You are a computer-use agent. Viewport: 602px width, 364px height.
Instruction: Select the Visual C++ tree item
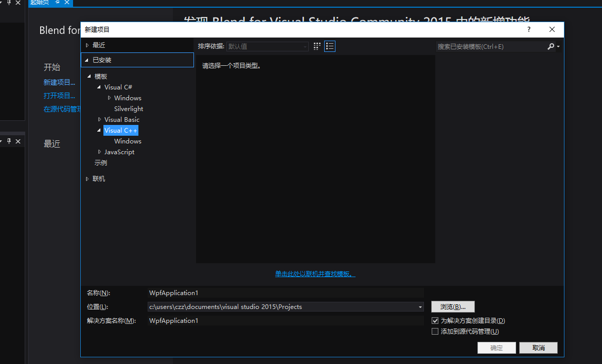120,131
